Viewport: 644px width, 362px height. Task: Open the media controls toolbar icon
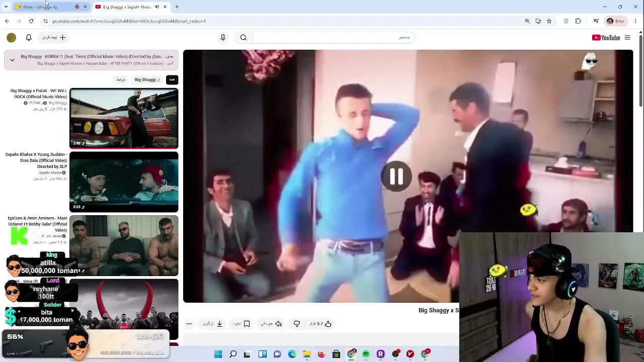click(x=596, y=21)
